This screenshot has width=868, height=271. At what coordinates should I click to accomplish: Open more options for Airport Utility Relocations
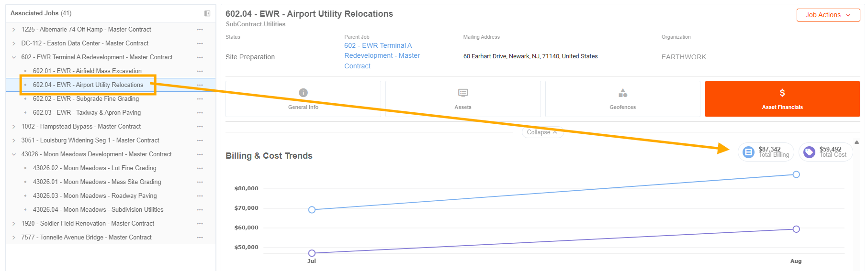pyautogui.click(x=200, y=85)
